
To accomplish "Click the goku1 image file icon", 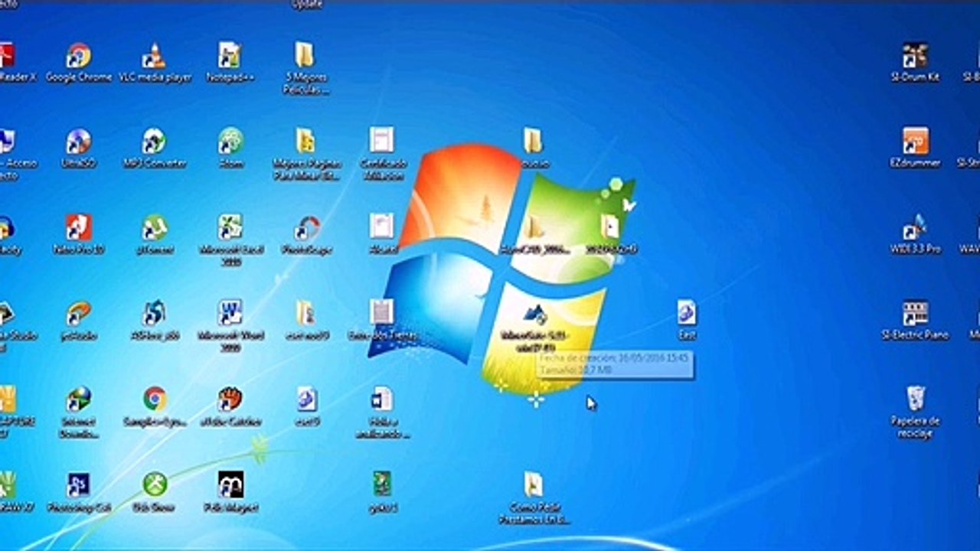I will coord(381,484).
